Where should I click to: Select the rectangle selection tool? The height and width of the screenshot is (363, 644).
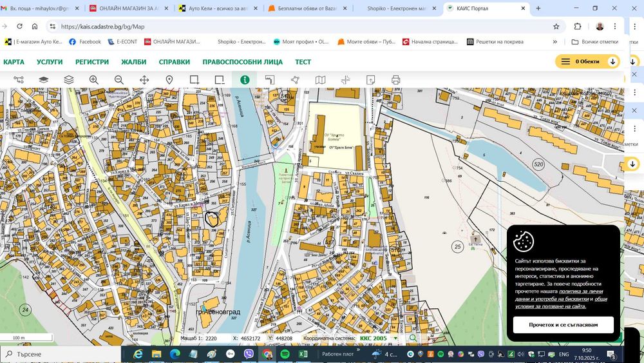pos(194,80)
